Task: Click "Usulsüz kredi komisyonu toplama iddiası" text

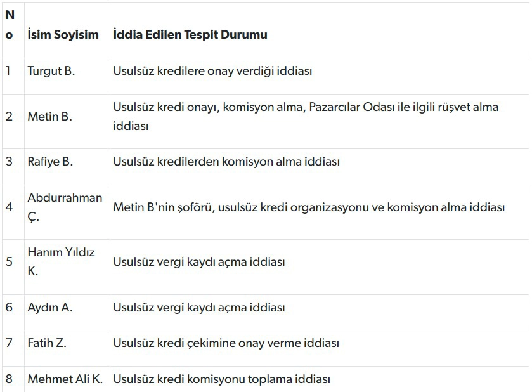Action: (x=222, y=379)
